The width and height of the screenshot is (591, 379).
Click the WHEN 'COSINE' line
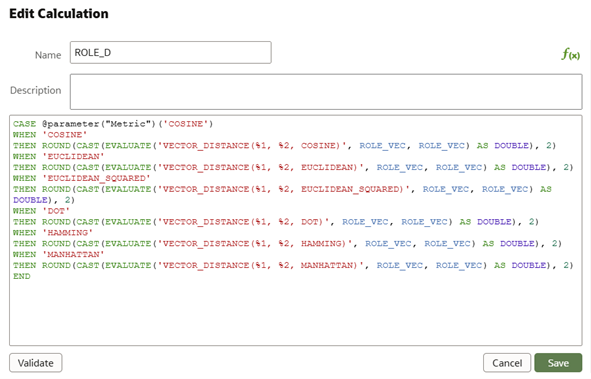[x=50, y=134]
